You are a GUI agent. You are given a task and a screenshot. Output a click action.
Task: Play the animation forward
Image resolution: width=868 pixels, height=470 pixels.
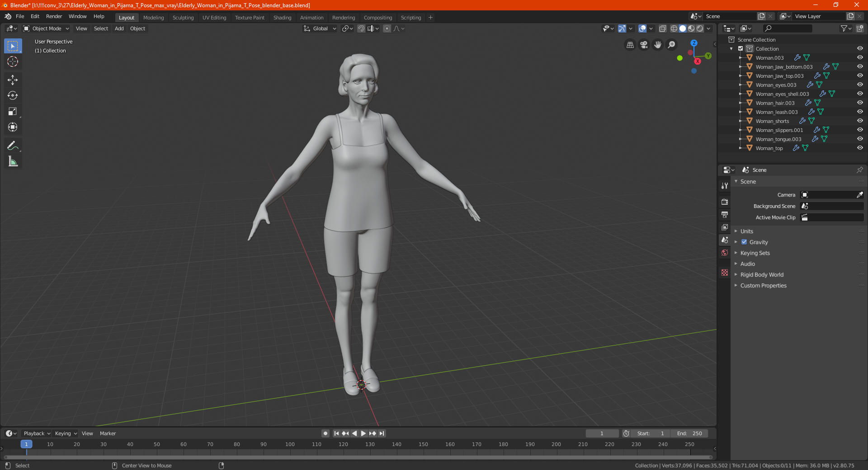click(x=363, y=433)
